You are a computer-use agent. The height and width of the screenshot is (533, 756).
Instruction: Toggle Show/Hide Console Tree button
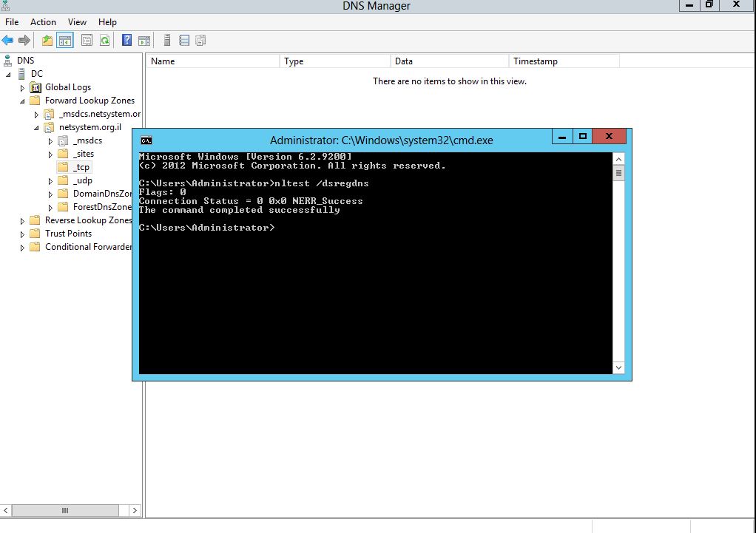[x=64, y=41]
